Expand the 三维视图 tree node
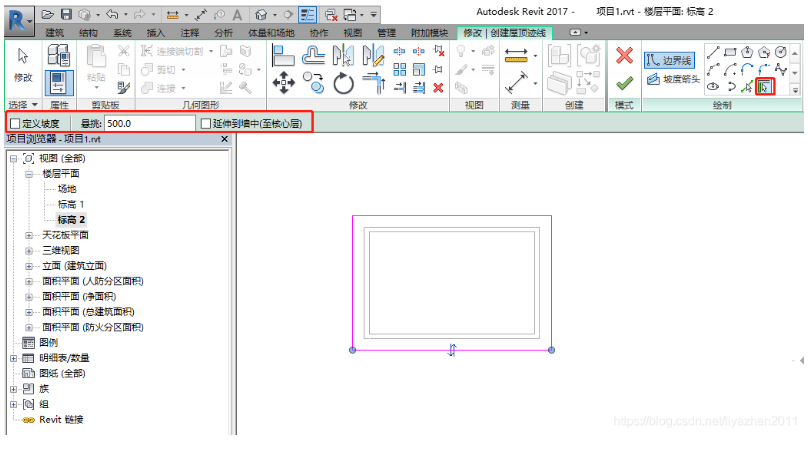This screenshot has height=449, width=808. [29, 251]
